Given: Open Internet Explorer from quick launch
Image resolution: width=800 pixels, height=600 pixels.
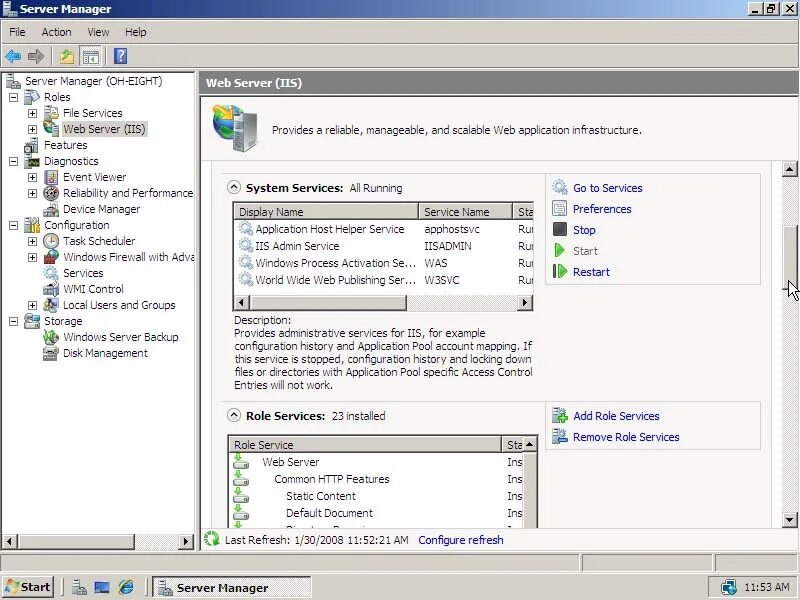Looking at the screenshot, I should click(126, 587).
